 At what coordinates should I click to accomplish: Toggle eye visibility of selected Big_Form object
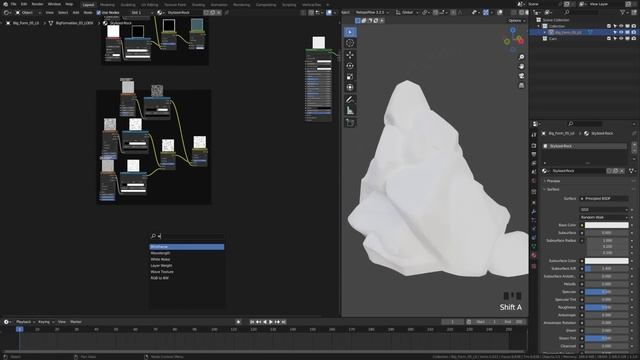[621, 32]
